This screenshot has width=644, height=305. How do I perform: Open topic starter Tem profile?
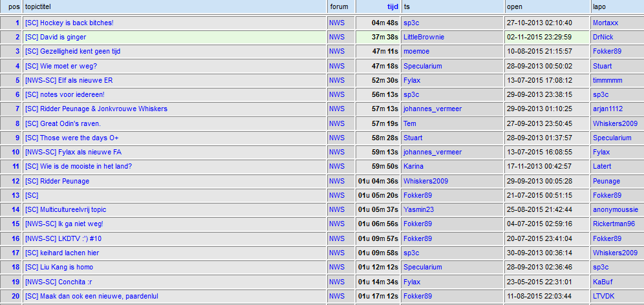(x=410, y=123)
